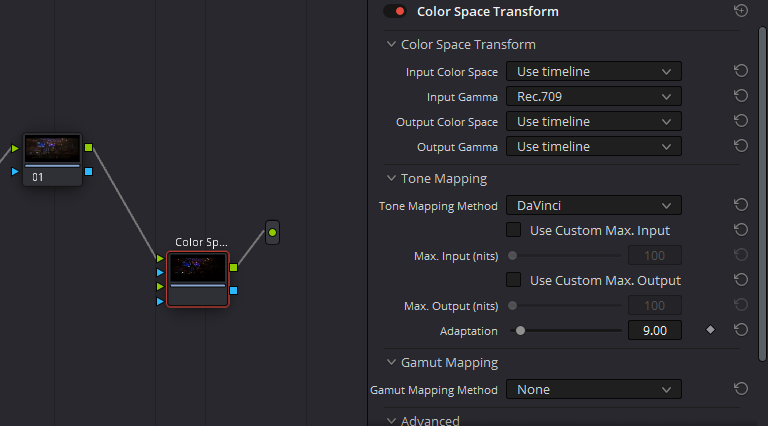Collapse the Gamut Mapping section
Viewport: 768px width, 426px height.
pos(391,362)
